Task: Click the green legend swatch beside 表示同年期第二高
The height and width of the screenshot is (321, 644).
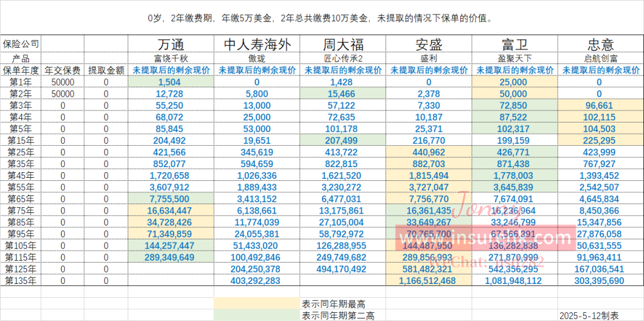Action: click(257, 316)
